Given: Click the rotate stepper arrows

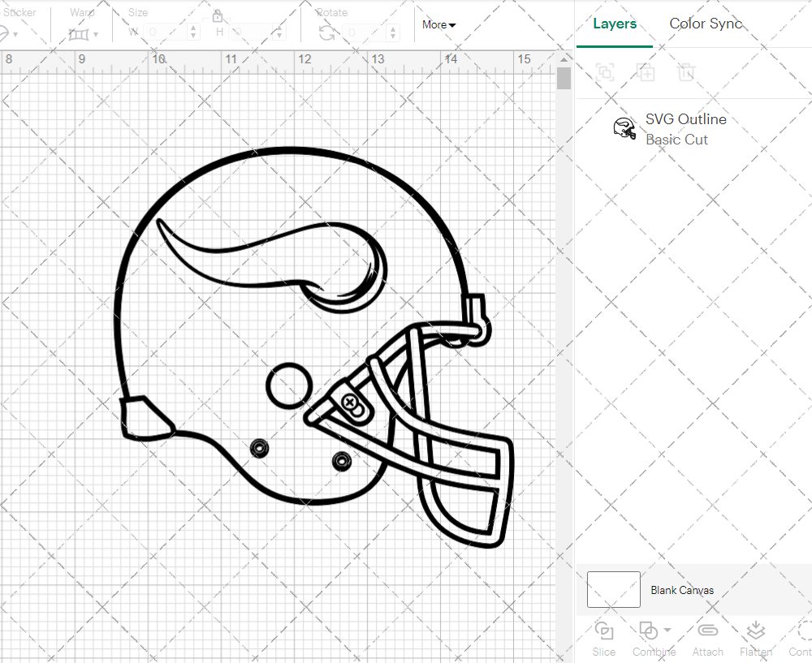Looking at the screenshot, I should coord(393,32).
